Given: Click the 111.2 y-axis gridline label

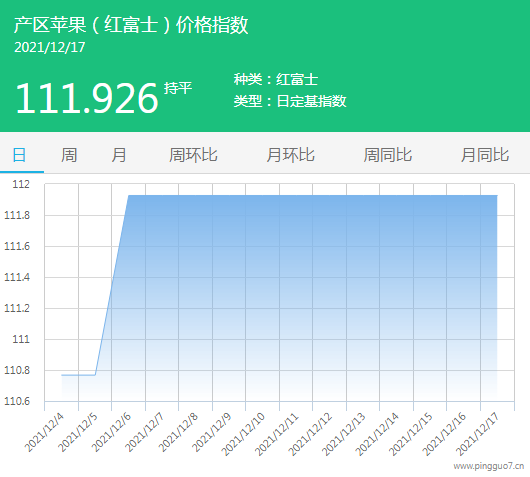Looking at the screenshot, I should (x=17, y=308).
